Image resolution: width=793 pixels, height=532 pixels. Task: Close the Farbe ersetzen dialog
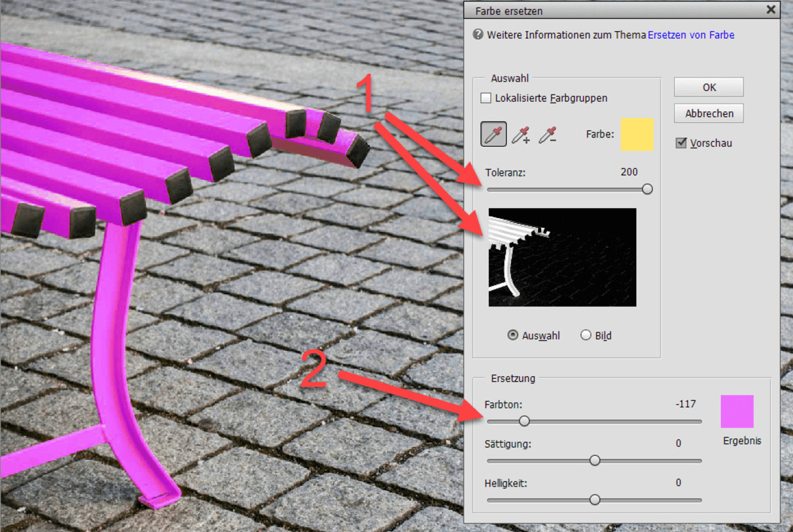pyautogui.click(x=770, y=10)
